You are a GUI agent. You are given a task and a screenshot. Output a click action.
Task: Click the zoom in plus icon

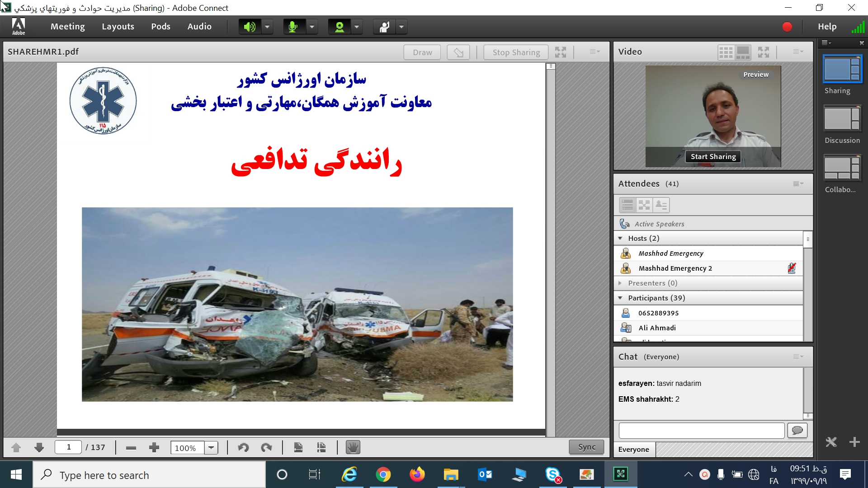pyautogui.click(x=154, y=447)
